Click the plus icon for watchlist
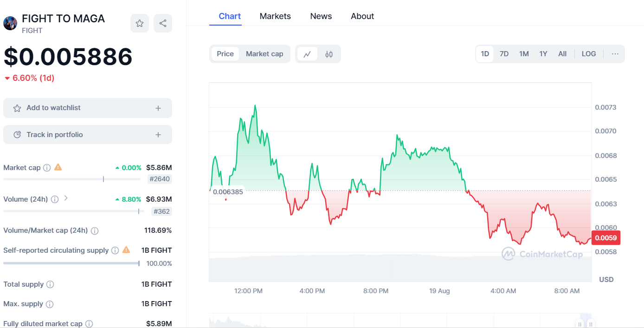This screenshot has width=644, height=328. tap(158, 108)
